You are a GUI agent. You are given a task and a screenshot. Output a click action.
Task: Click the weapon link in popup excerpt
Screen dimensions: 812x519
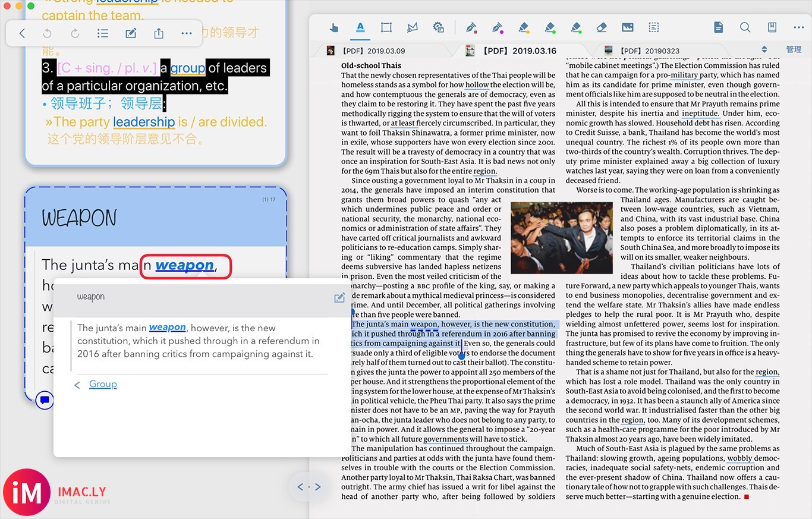point(167,327)
